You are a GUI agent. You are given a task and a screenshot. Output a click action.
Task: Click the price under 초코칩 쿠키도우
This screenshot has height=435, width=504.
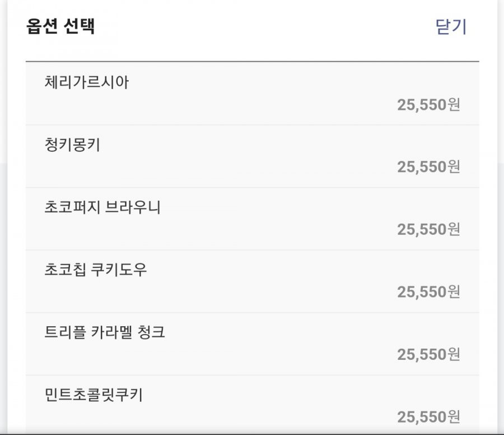(x=428, y=292)
